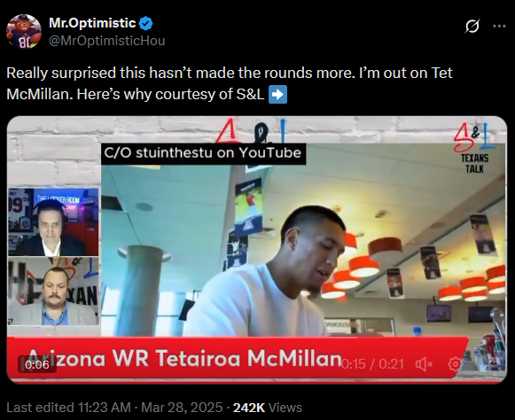The height and width of the screenshot is (420, 515).
Task: View the Last edited post history
Action: pyautogui.click(x=68, y=408)
